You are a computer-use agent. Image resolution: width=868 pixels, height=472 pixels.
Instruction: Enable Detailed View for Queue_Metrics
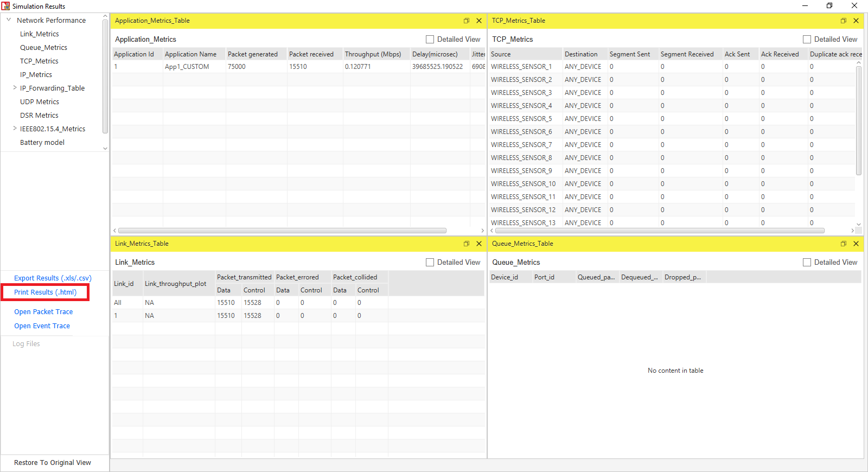[x=807, y=263]
